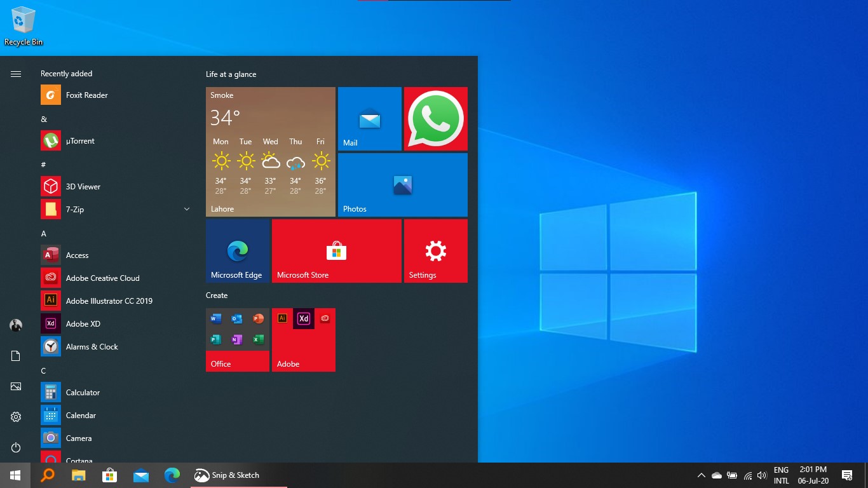Image resolution: width=868 pixels, height=488 pixels.
Task: Click the 'Recently added' heading
Action: [66, 74]
